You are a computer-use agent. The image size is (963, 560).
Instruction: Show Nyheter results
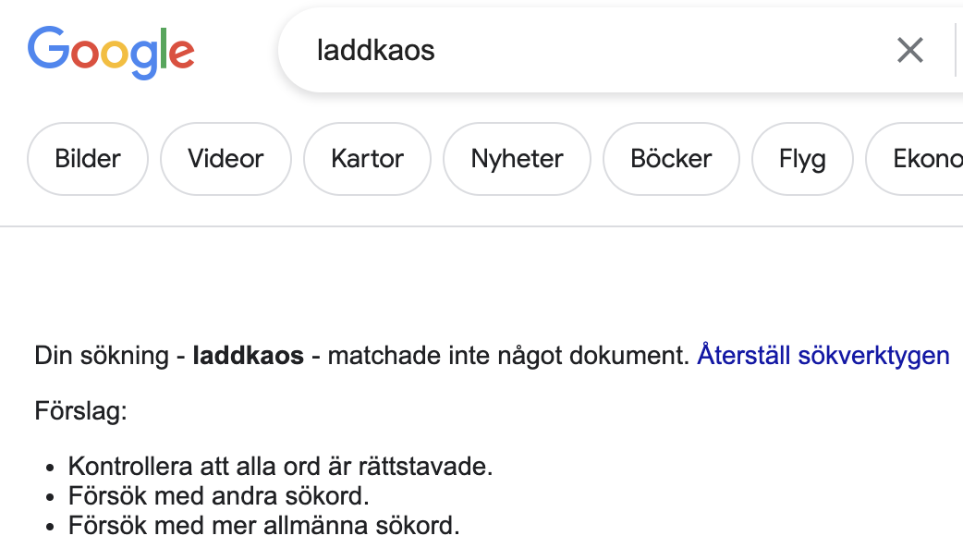pos(517,159)
